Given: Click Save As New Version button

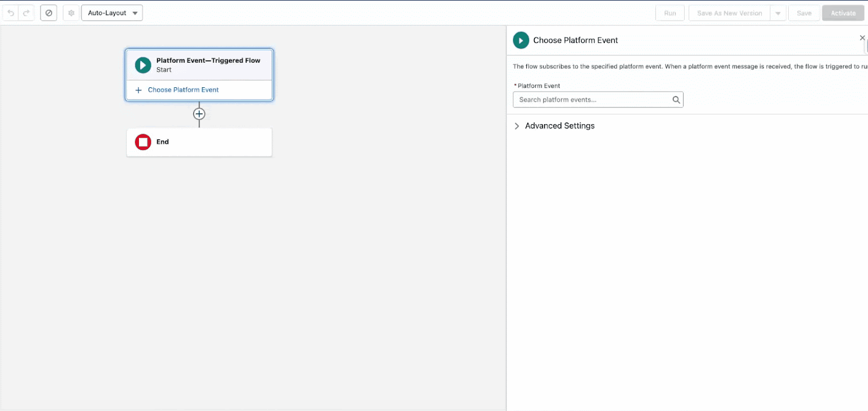Looking at the screenshot, I should click(730, 13).
